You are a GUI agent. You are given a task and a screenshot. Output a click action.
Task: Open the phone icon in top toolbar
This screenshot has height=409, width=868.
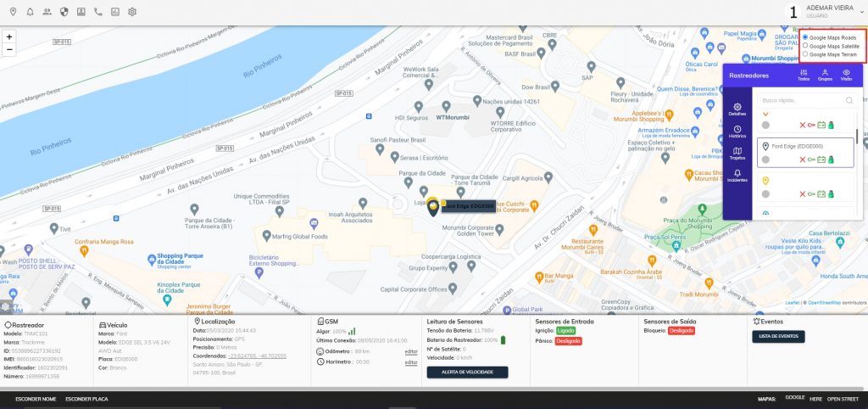98,12
